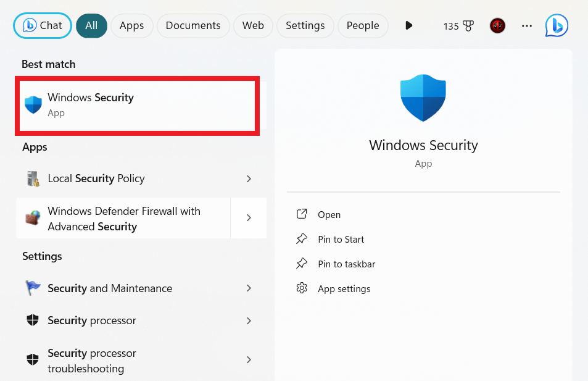Switch to the Settings filter tab
The image size is (588, 381).
tap(305, 26)
